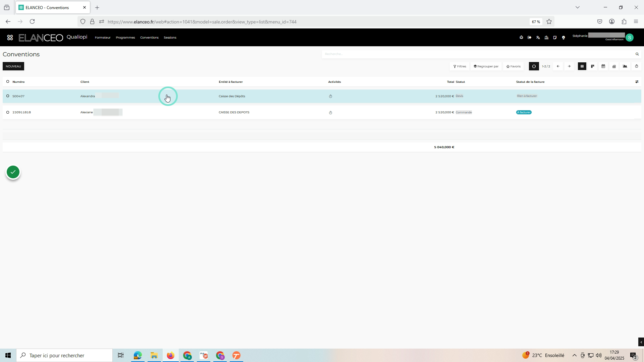Reload the page with browser refresh
Viewport: 644px width, 362px height.
tap(32, 21)
